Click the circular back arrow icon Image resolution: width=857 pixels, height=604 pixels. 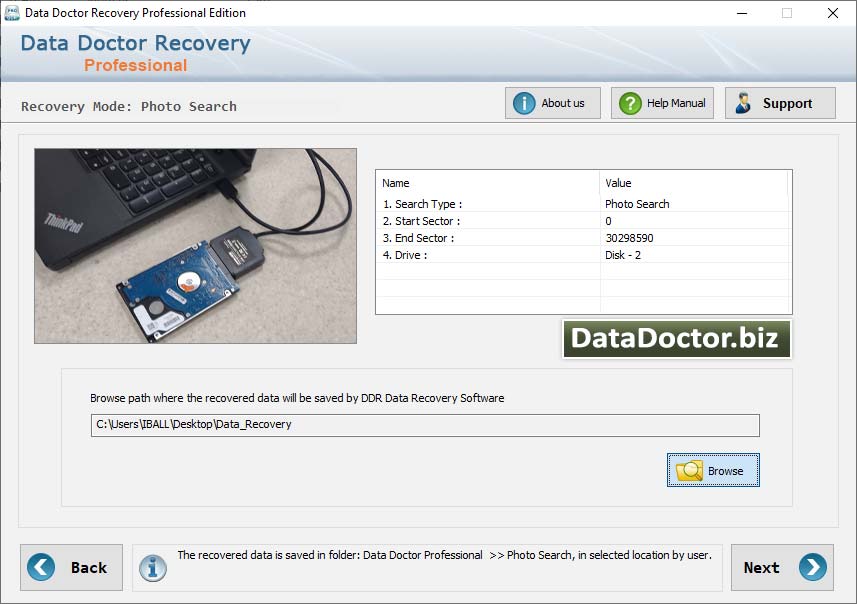[x=41, y=567]
